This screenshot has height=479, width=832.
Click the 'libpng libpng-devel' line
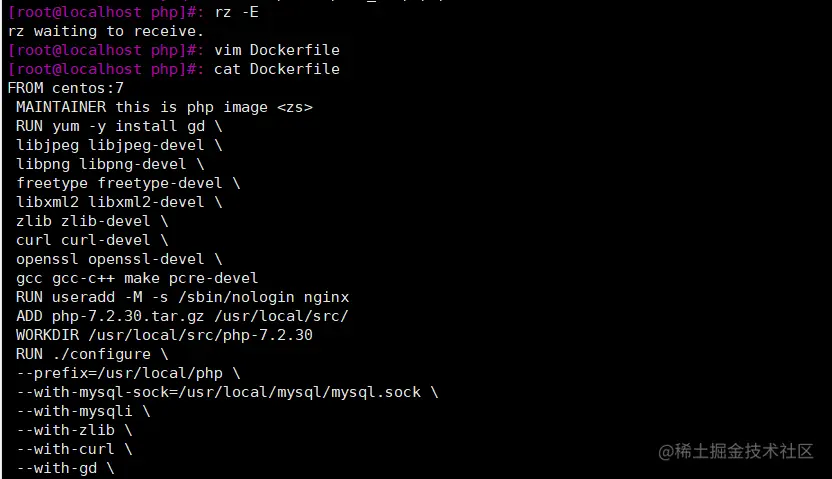(110, 164)
